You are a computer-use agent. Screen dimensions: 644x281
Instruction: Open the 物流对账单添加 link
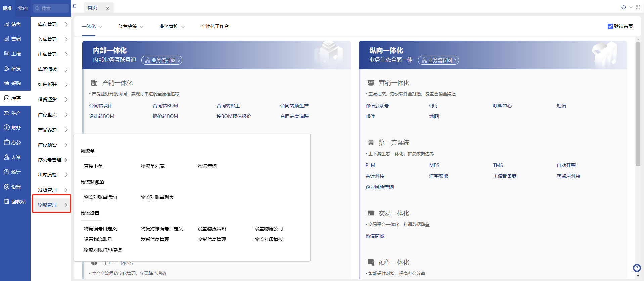(100, 197)
